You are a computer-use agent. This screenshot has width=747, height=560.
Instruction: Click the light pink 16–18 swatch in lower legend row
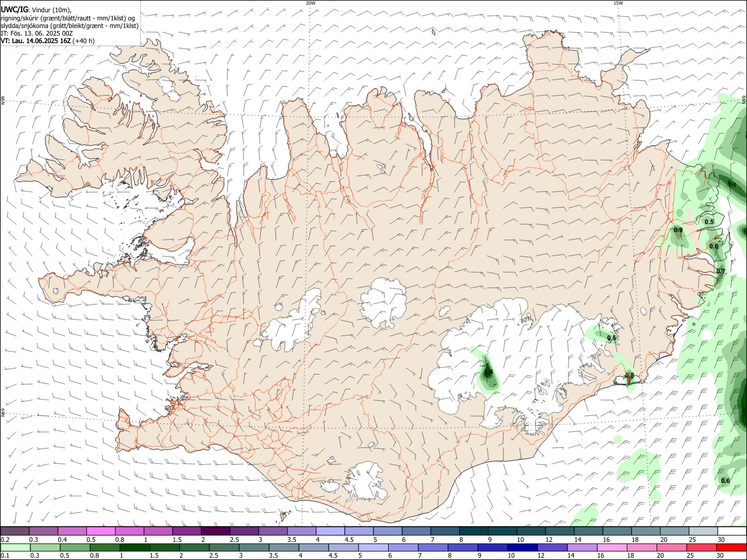pos(612,548)
